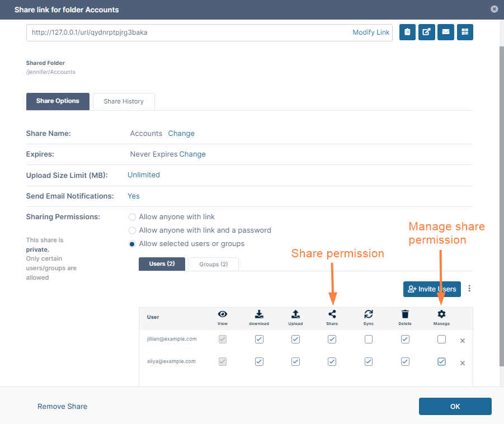This screenshot has width=504, height=424.
Task: Disable Manage permission for aliya@example.com
Action: point(441,362)
